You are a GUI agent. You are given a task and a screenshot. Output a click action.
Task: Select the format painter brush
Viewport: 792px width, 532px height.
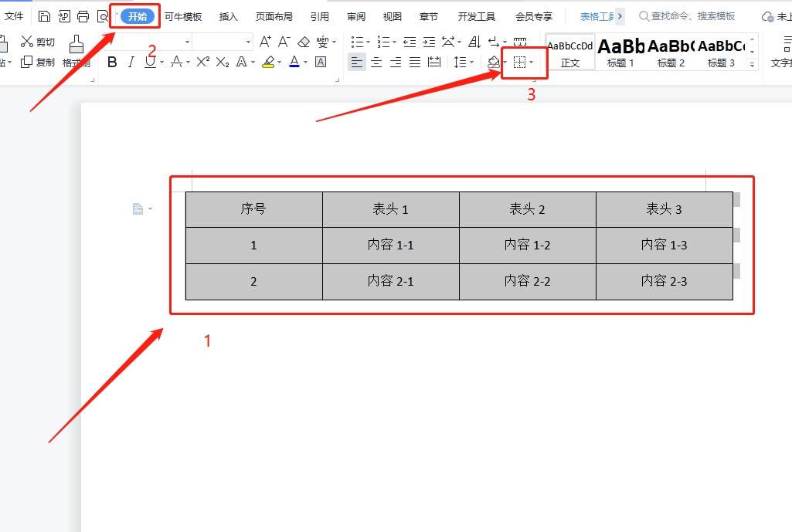click(76, 45)
